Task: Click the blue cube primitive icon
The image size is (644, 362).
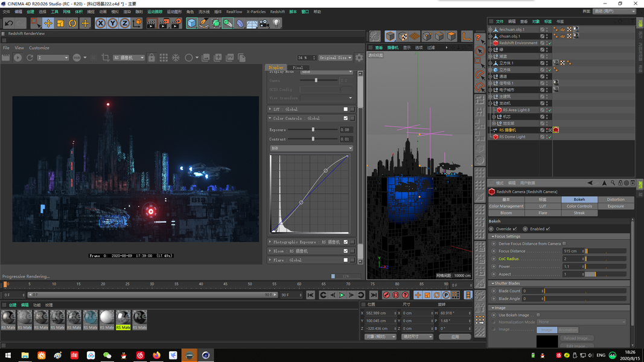Action: 192,24
